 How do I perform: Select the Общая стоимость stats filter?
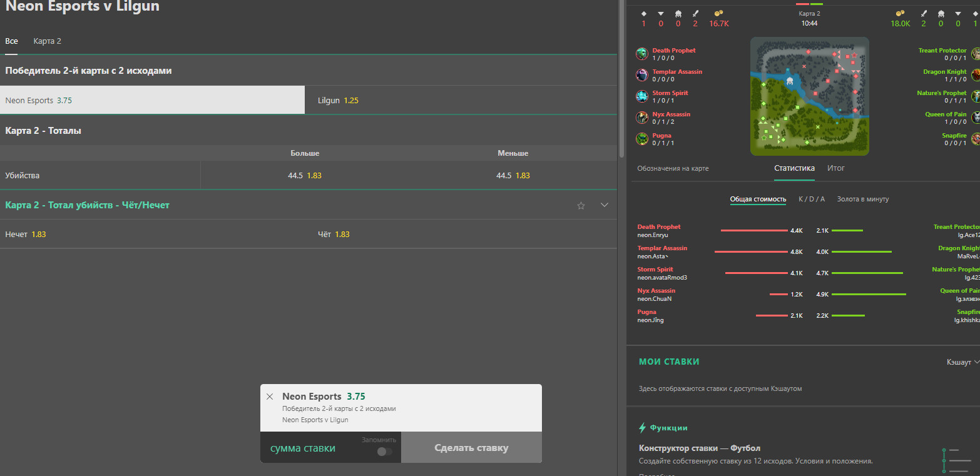(x=758, y=200)
